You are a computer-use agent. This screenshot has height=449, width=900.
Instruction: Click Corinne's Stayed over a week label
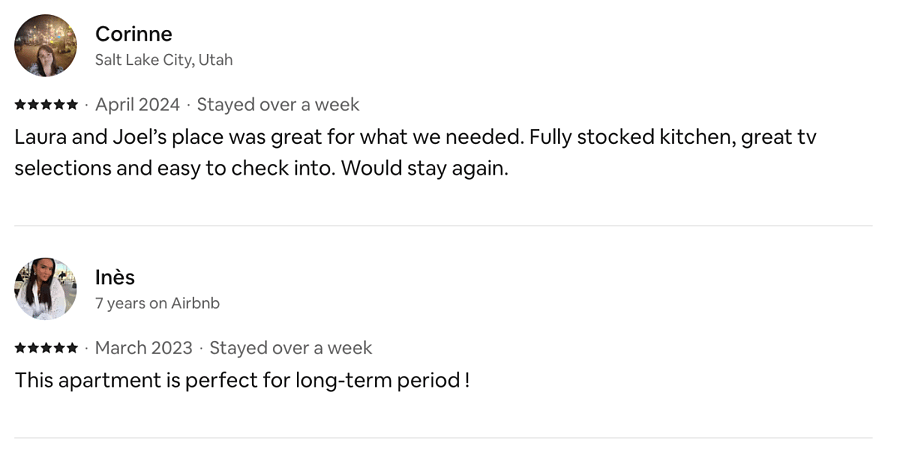(x=278, y=104)
